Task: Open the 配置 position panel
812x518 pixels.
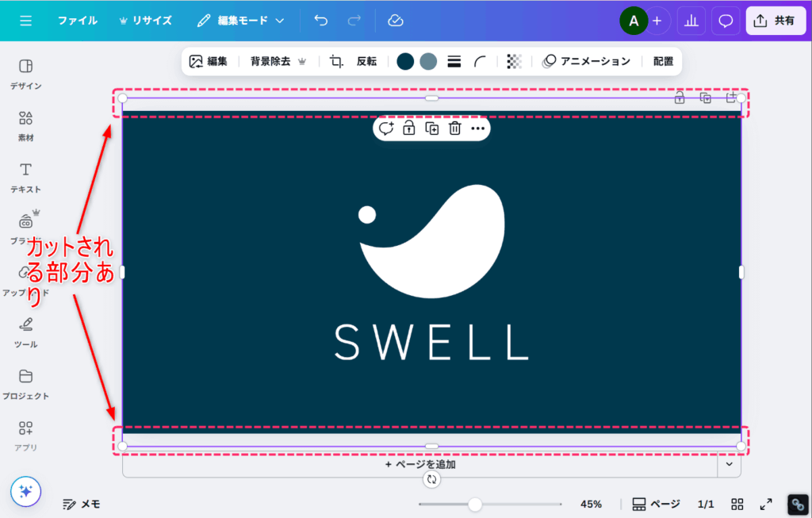Action: (x=664, y=62)
